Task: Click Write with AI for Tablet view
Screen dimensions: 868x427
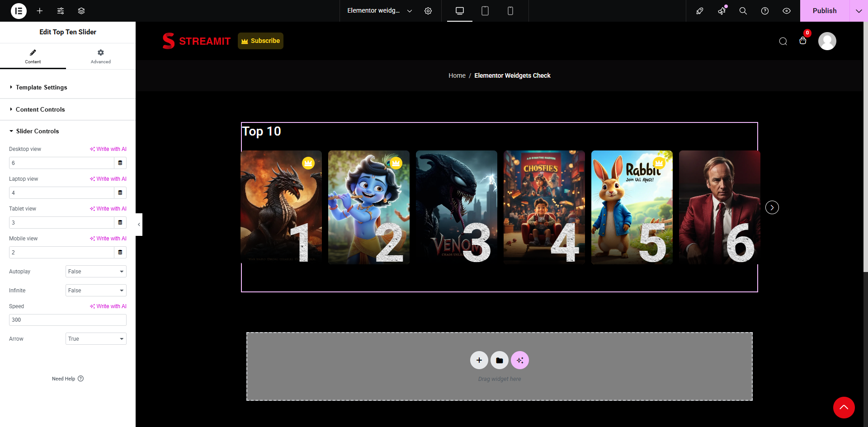Action: [x=108, y=209]
